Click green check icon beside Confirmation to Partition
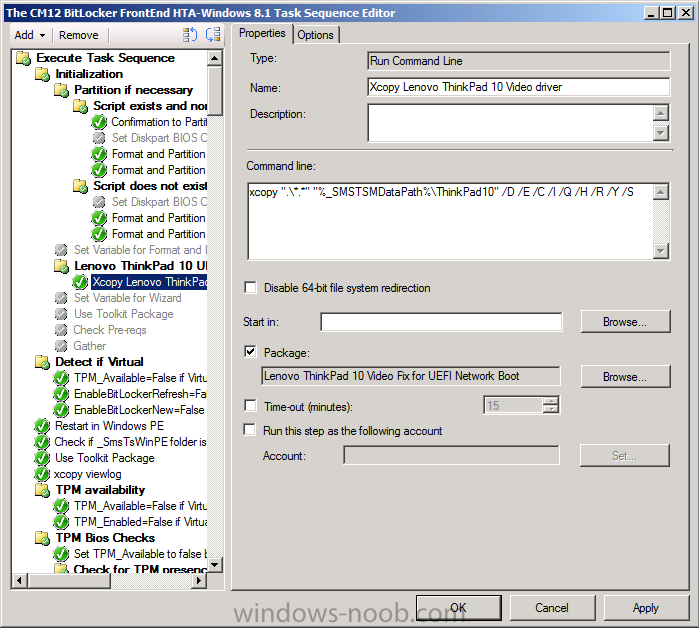The width and height of the screenshot is (699, 628). [x=99, y=122]
